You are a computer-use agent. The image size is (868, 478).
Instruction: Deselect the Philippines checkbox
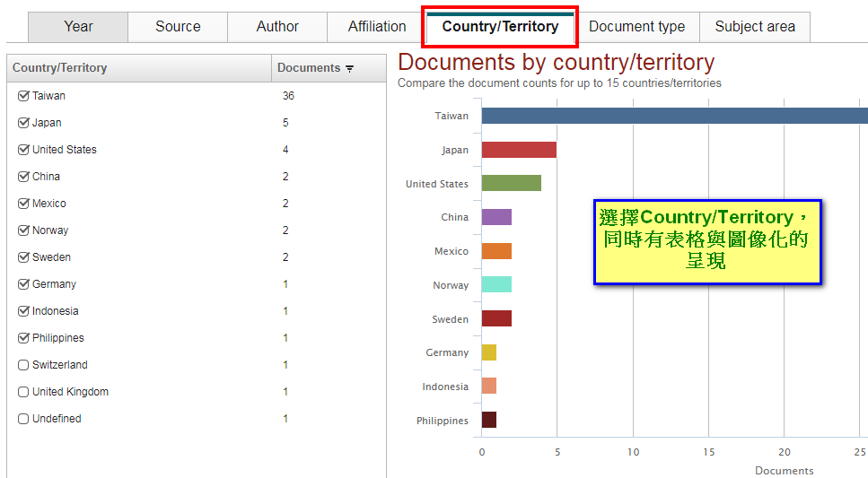[23, 338]
